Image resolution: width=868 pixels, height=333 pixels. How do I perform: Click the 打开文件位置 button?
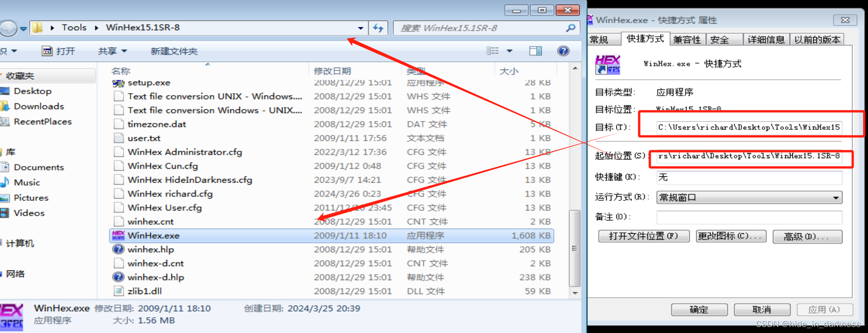tap(643, 236)
